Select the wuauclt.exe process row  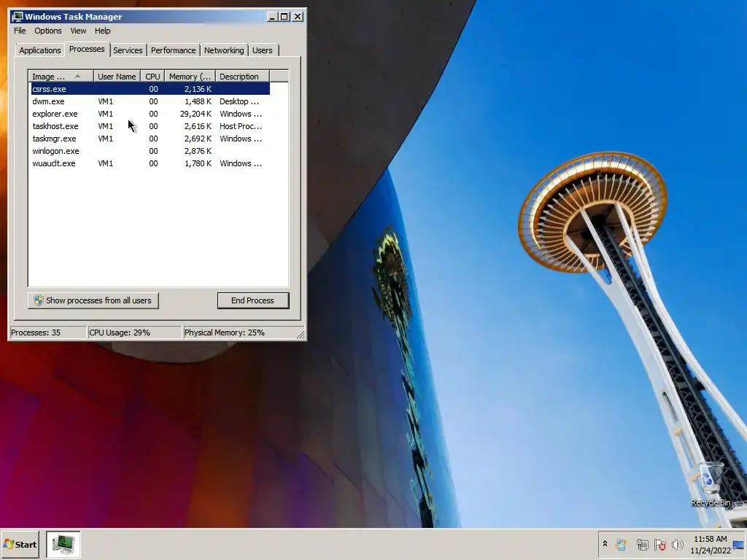tap(150, 163)
